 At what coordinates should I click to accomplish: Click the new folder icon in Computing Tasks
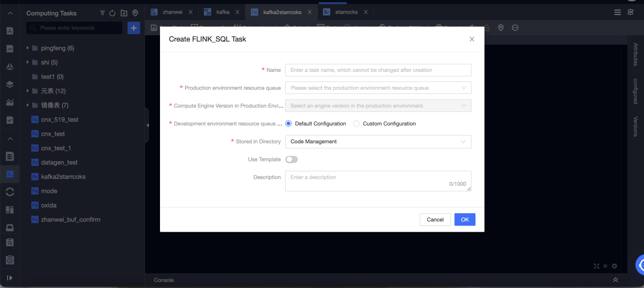(124, 13)
